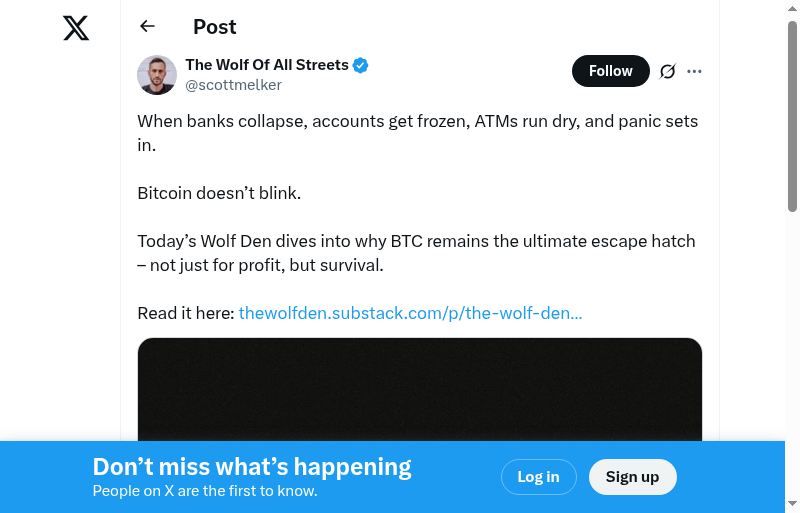The height and width of the screenshot is (513, 800).
Task: Go back using the arrow icon
Action: [148, 27]
